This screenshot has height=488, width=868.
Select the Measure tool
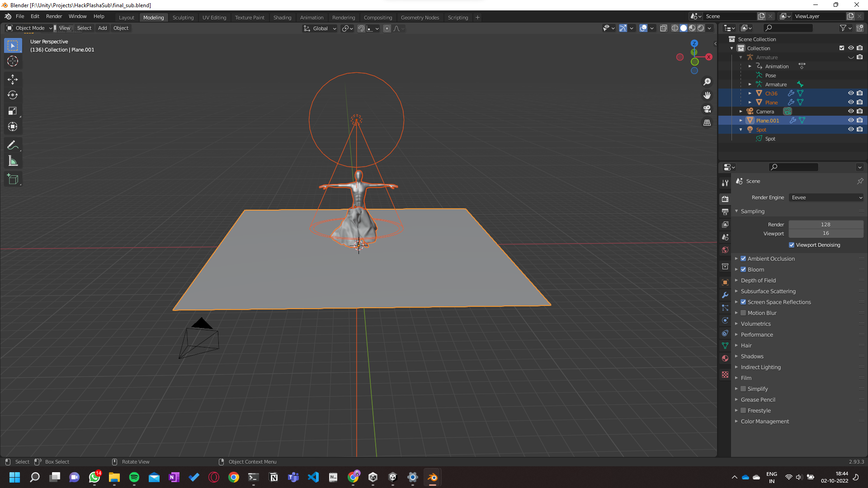point(13,161)
